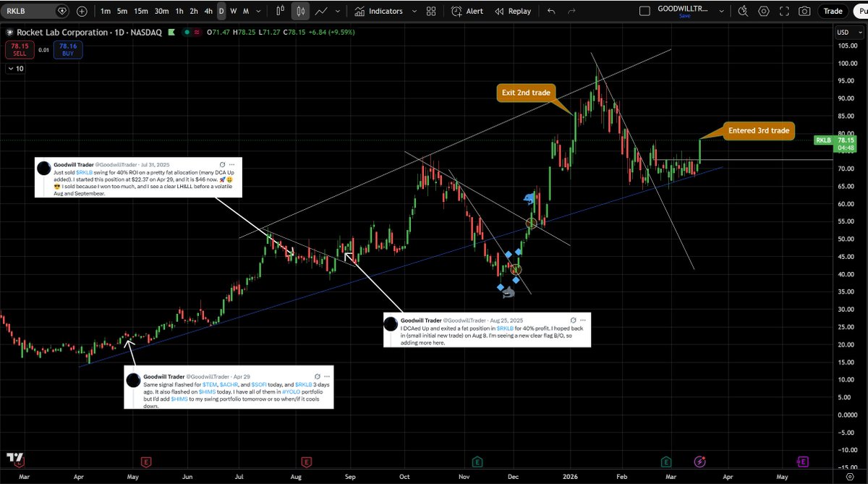Create an Alert

[x=467, y=11]
